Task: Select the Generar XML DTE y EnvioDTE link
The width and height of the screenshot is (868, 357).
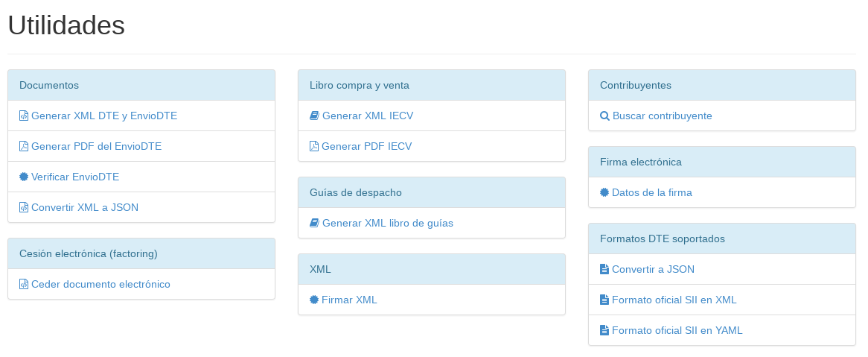Action: [x=104, y=116]
